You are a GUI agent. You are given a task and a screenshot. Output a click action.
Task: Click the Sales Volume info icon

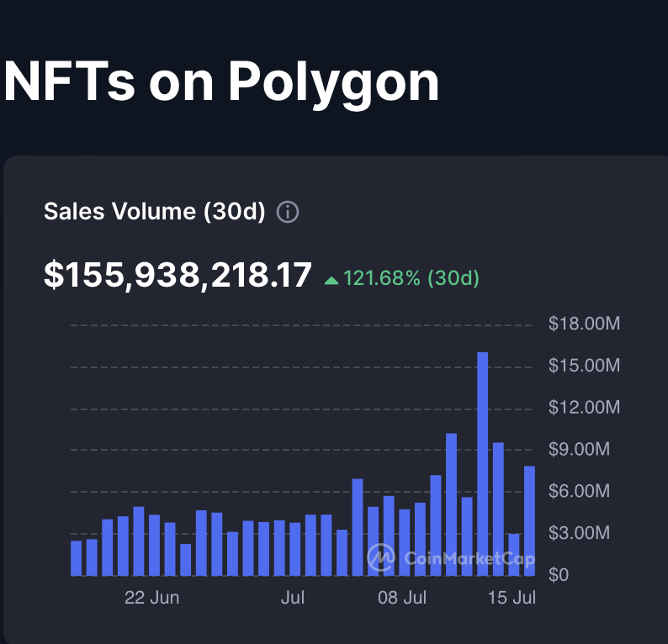pos(288,212)
